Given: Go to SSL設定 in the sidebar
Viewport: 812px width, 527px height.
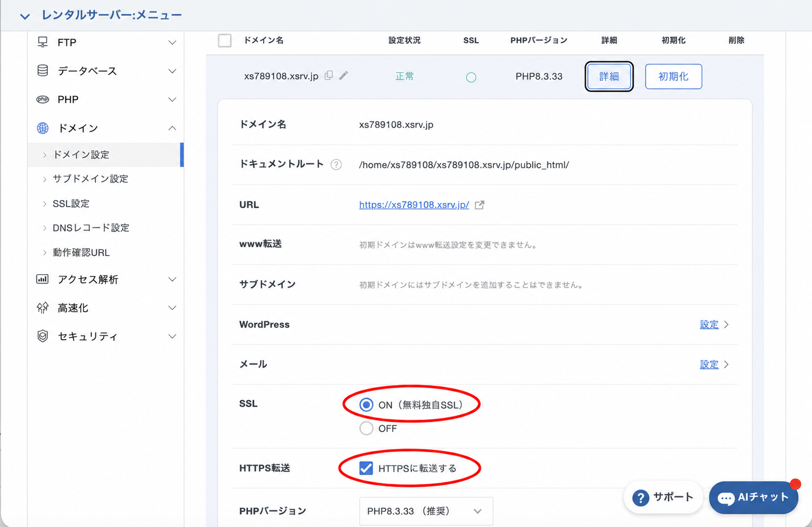Looking at the screenshot, I should pos(71,203).
